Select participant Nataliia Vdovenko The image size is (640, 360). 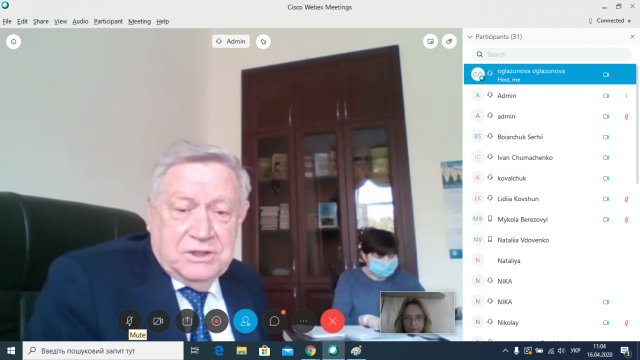tap(550, 240)
